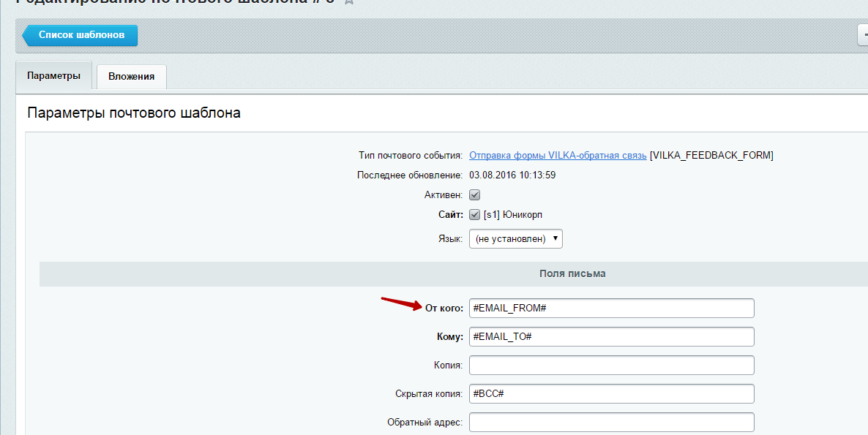Screen dimensions: 868x435
Task: Go back to Список шаблонов
Action: (x=81, y=35)
